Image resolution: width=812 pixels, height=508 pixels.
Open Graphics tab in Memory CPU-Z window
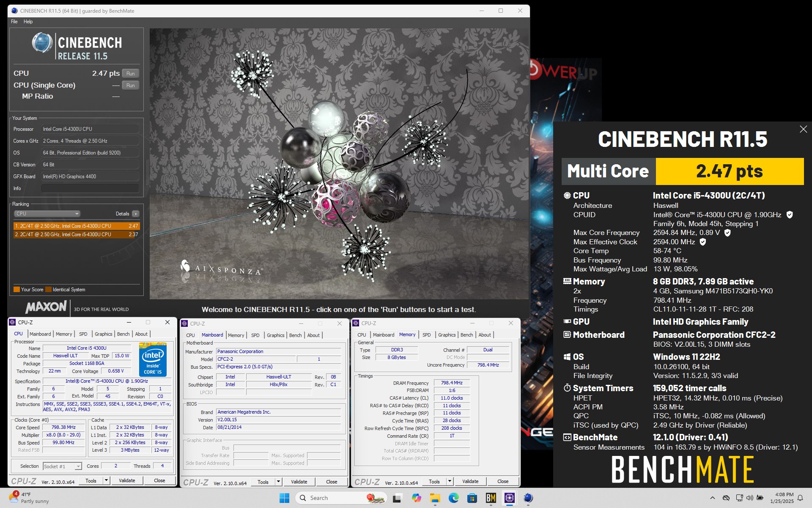pyautogui.click(x=447, y=335)
